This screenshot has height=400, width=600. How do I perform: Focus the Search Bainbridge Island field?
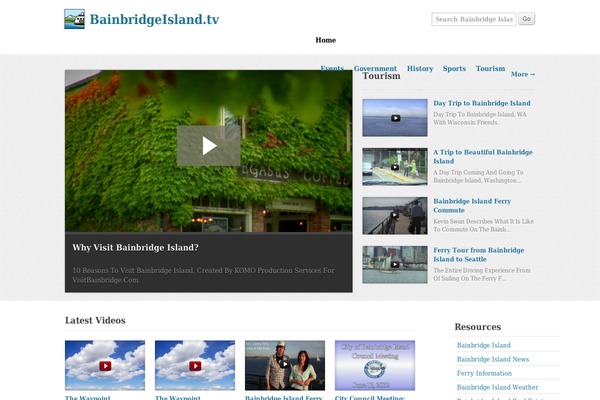[474, 19]
